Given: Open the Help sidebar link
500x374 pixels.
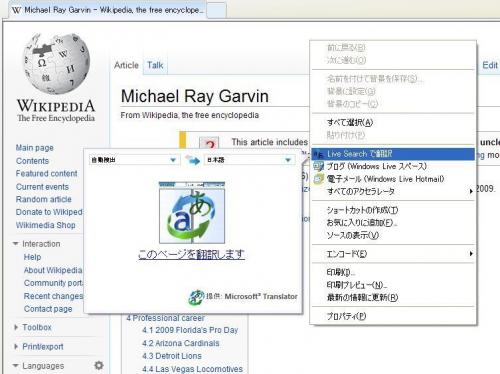Looking at the screenshot, I should pos(32,257).
